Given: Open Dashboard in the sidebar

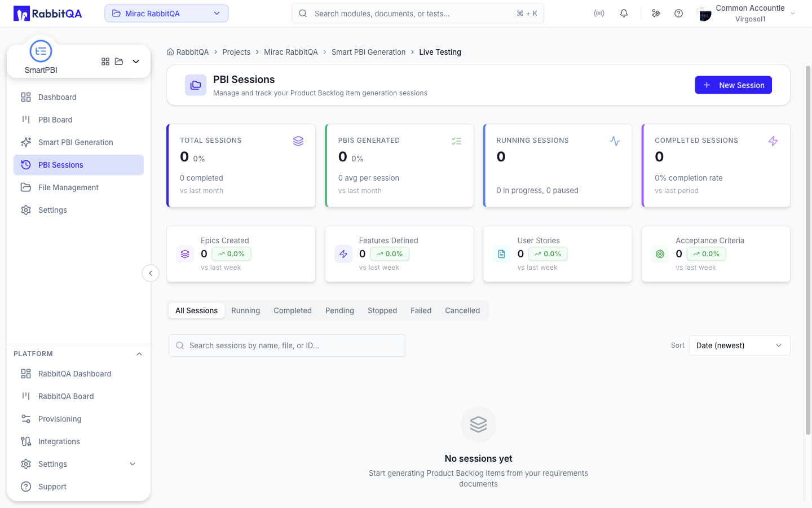Looking at the screenshot, I should point(78,97).
